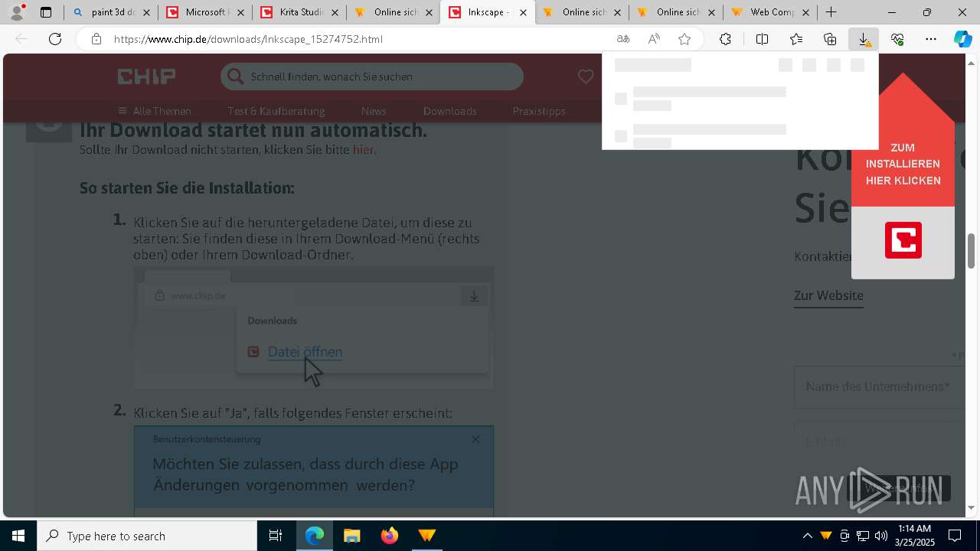Screen dimensions: 980x551
Task: Add page to favorites star icon
Action: 684,39
